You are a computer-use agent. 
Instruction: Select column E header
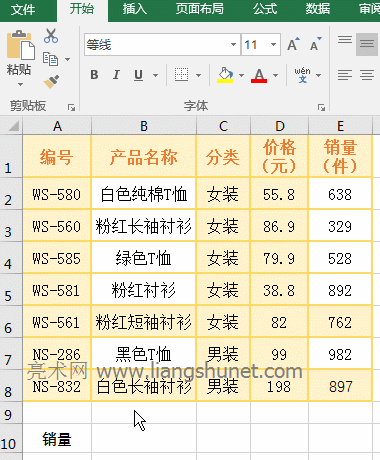[340, 126]
